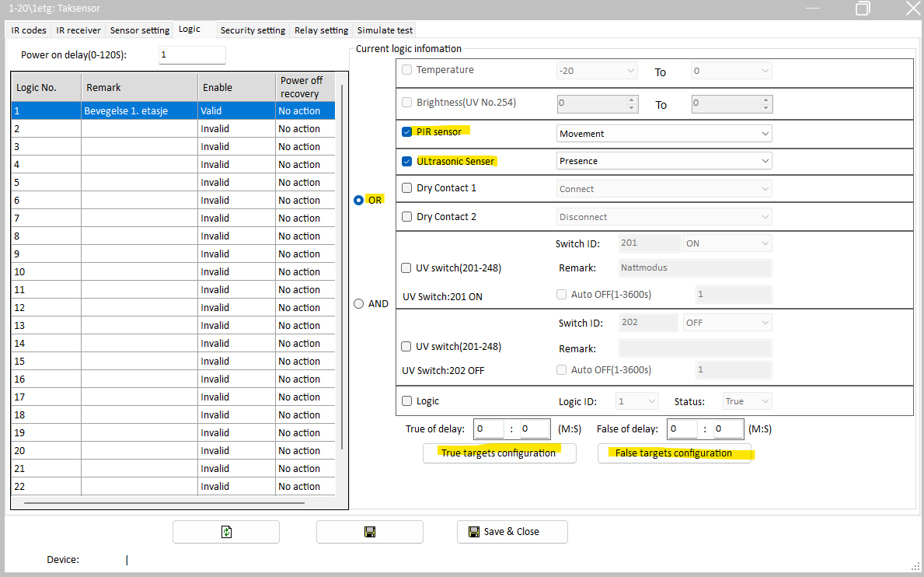Click the True of delay minutes field
The image size is (924, 577).
tap(489, 428)
